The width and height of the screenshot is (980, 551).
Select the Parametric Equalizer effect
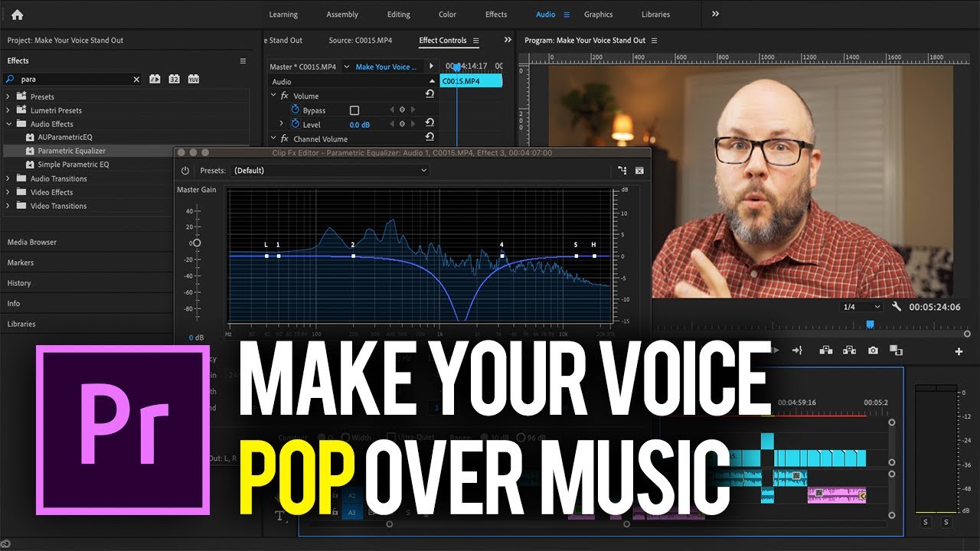click(72, 151)
